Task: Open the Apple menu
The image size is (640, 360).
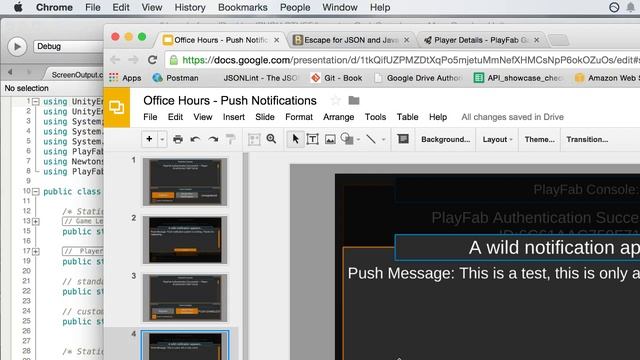Action: 18,7
